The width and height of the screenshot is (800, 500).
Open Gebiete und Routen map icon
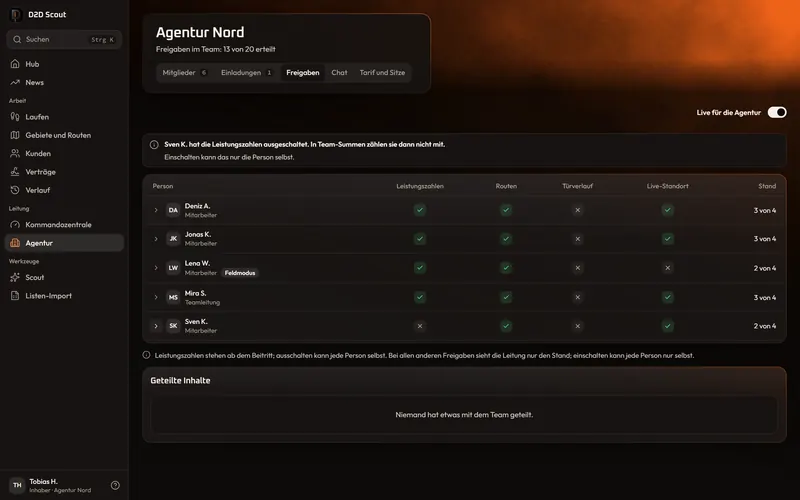pyautogui.click(x=15, y=135)
